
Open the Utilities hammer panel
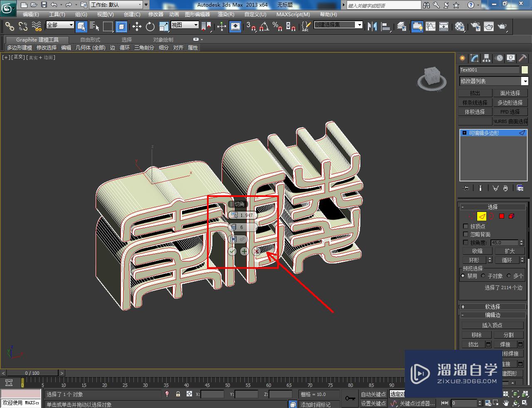point(523,58)
